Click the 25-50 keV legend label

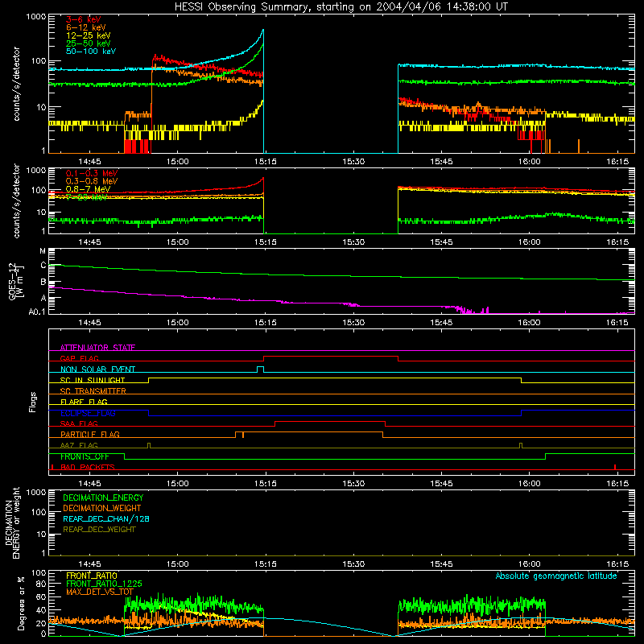[88, 43]
